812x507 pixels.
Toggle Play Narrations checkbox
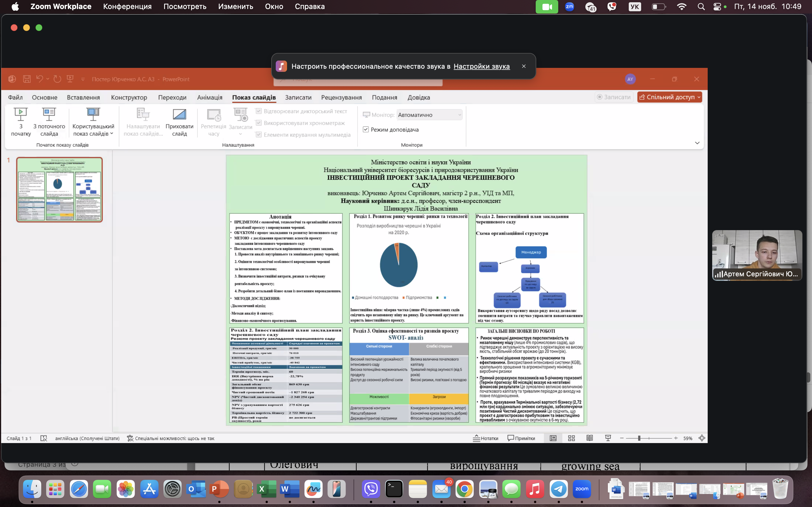259,111
